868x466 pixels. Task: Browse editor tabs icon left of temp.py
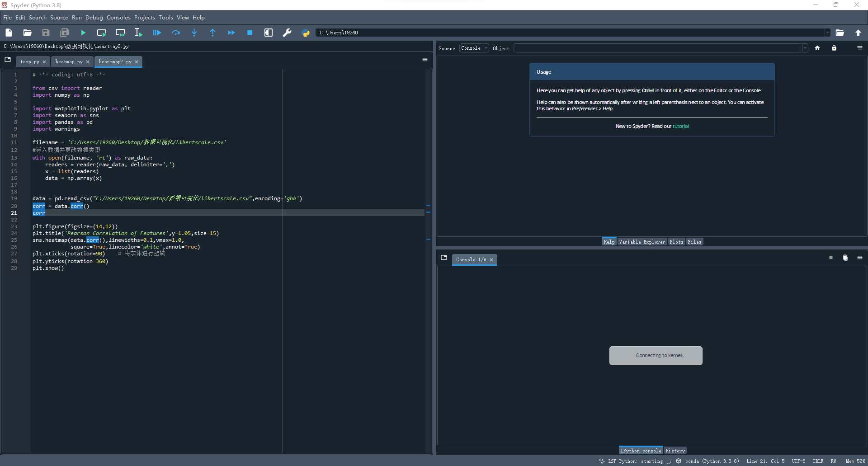point(8,60)
